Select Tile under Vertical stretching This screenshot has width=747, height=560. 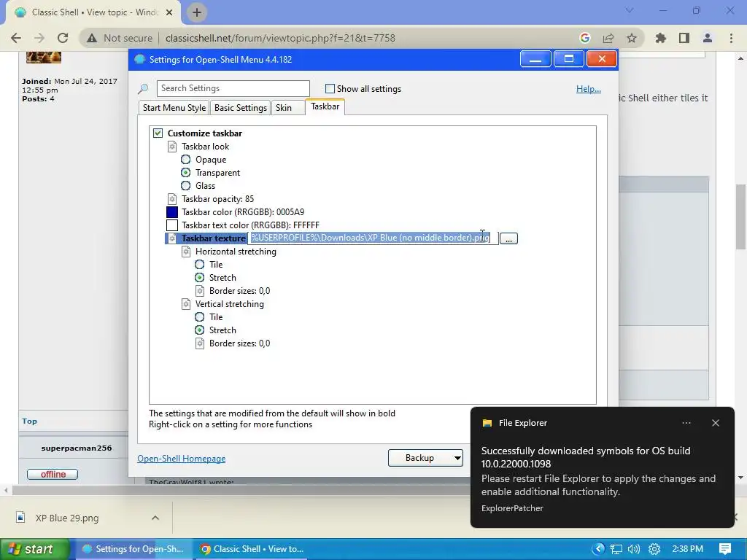click(200, 317)
